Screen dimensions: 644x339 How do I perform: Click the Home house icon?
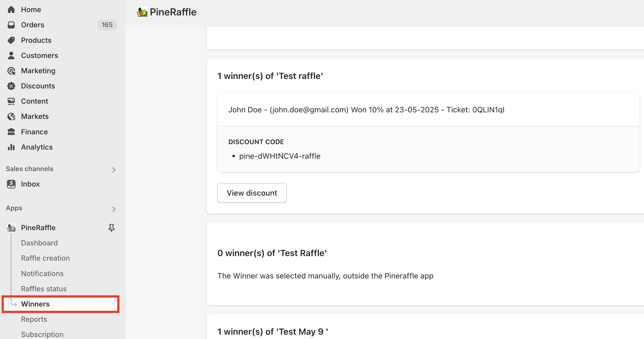click(11, 9)
